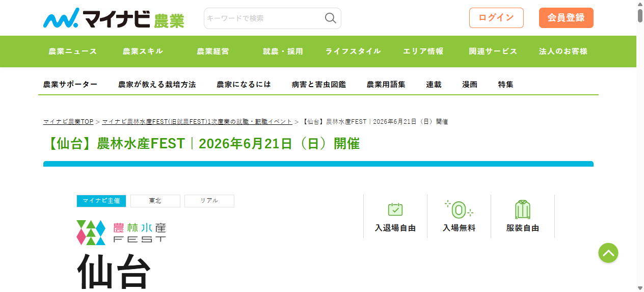644x292 pixels.
Task: Click the 入退場自由 calendar icon
Action: coord(395,209)
